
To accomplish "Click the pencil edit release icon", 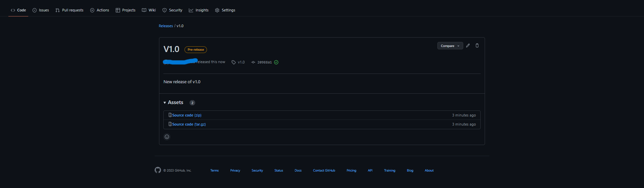I will (x=468, y=46).
